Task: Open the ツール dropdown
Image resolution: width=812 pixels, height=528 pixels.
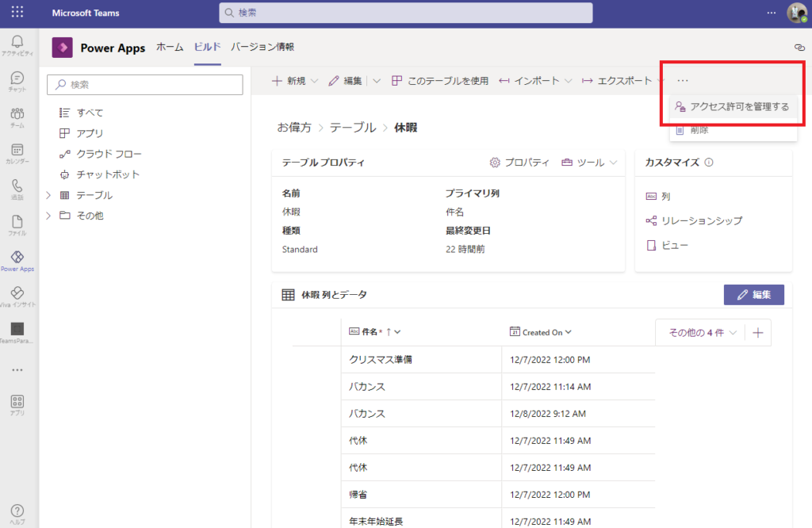Action: [x=589, y=163]
